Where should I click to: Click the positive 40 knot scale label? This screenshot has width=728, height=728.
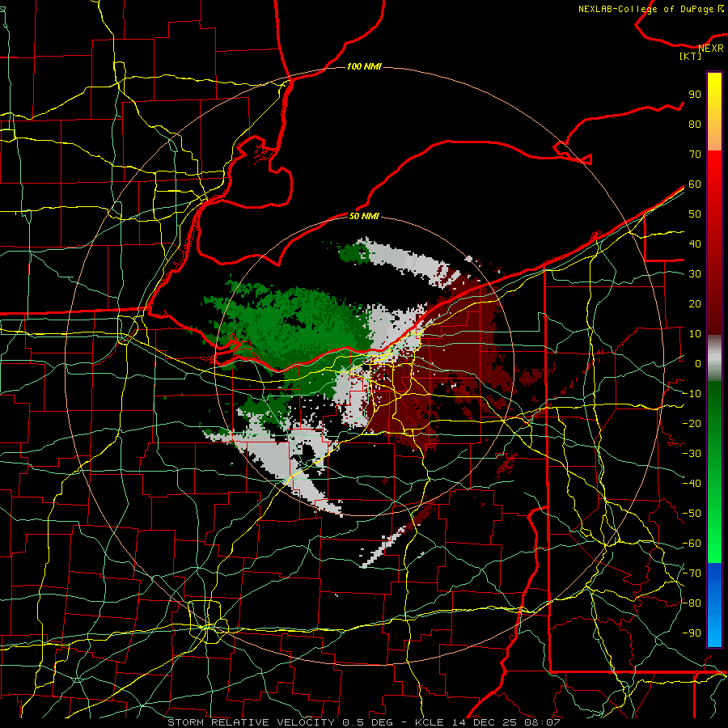point(695,243)
